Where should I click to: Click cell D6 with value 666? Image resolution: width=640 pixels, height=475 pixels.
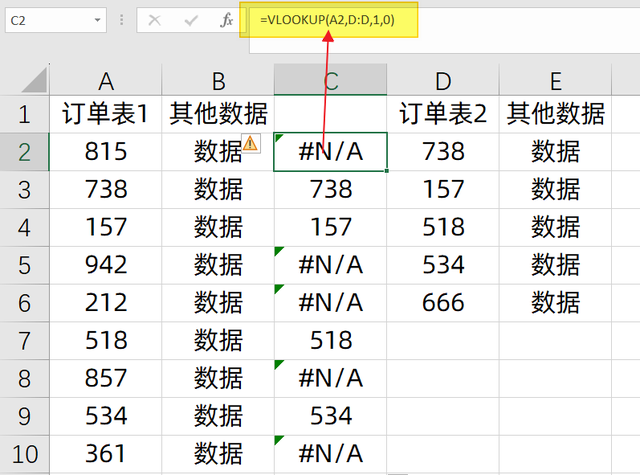click(x=443, y=303)
